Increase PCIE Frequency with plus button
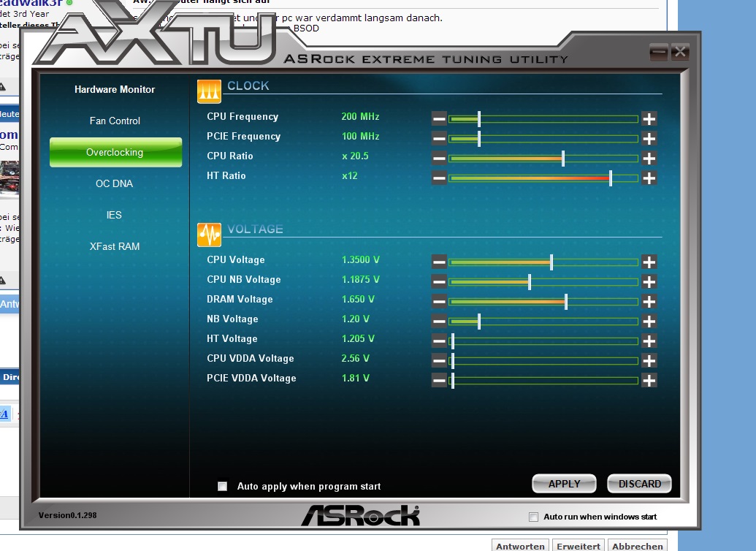Image resolution: width=756 pixels, height=551 pixels. [x=649, y=138]
